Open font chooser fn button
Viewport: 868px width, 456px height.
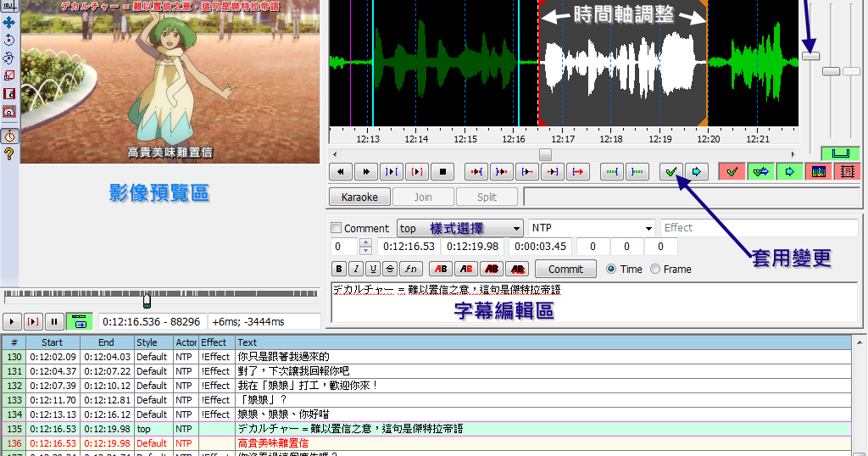(x=411, y=269)
